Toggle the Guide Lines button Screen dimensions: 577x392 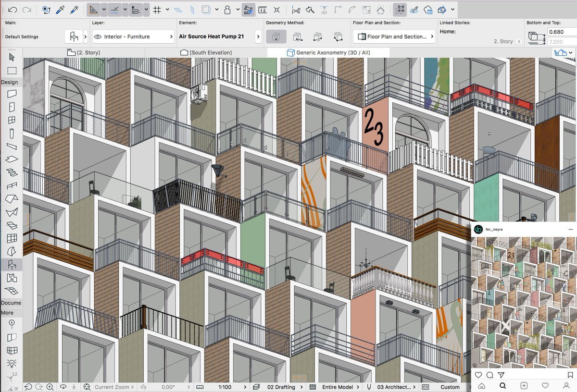pos(93,9)
